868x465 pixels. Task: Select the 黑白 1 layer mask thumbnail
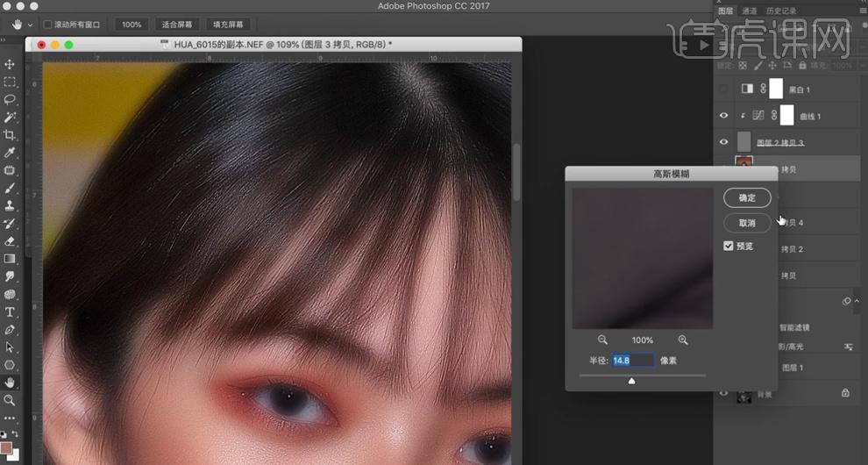(x=776, y=89)
